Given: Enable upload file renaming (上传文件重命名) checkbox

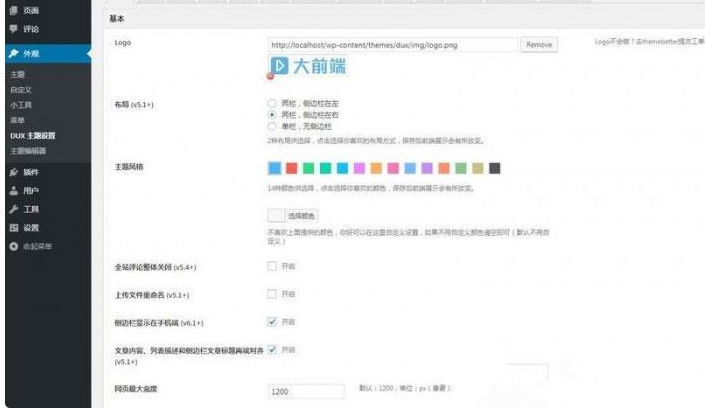Looking at the screenshot, I should pyautogui.click(x=272, y=294).
